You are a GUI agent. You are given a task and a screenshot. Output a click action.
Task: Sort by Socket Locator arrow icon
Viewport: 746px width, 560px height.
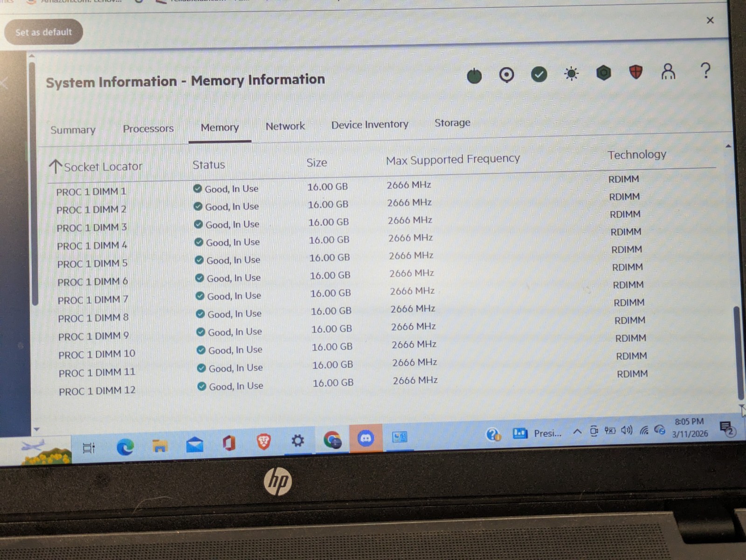pos(55,166)
